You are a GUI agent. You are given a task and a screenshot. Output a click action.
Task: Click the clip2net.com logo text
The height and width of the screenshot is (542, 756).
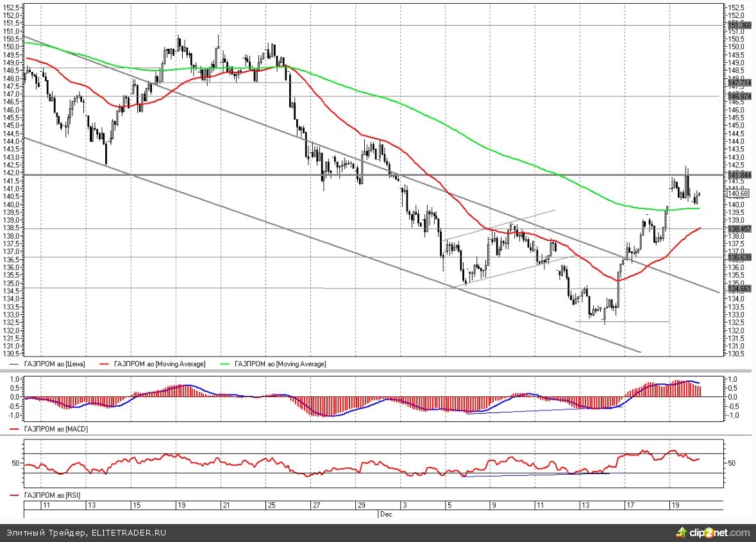pyautogui.click(x=718, y=532)
